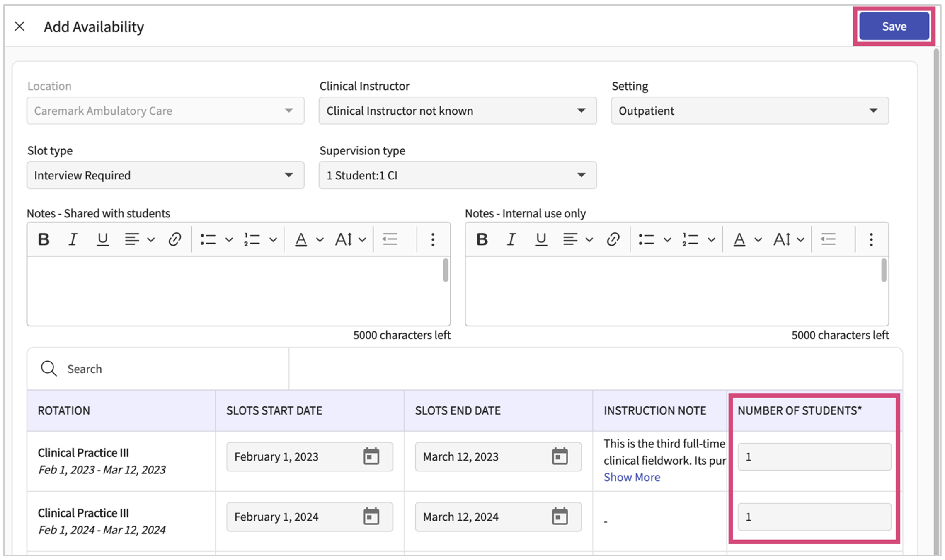The width and height of the screenshot is (945, 560).
Task: Expand Supervision type dropdown
Action: coord(457,175)
